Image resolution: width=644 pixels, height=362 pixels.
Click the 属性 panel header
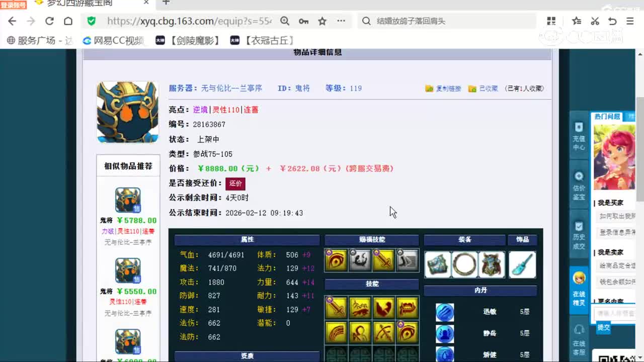pos(247,240)
